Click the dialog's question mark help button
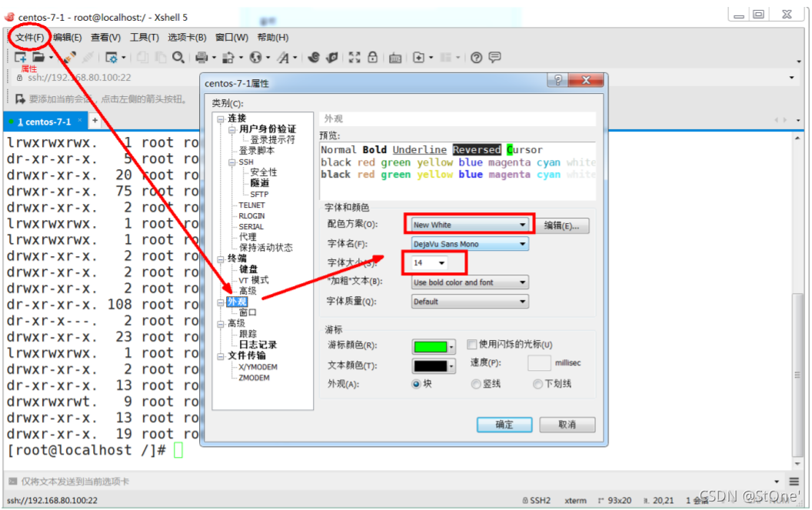This screenshot has width=812, height=510. click(x=557, y=80)
